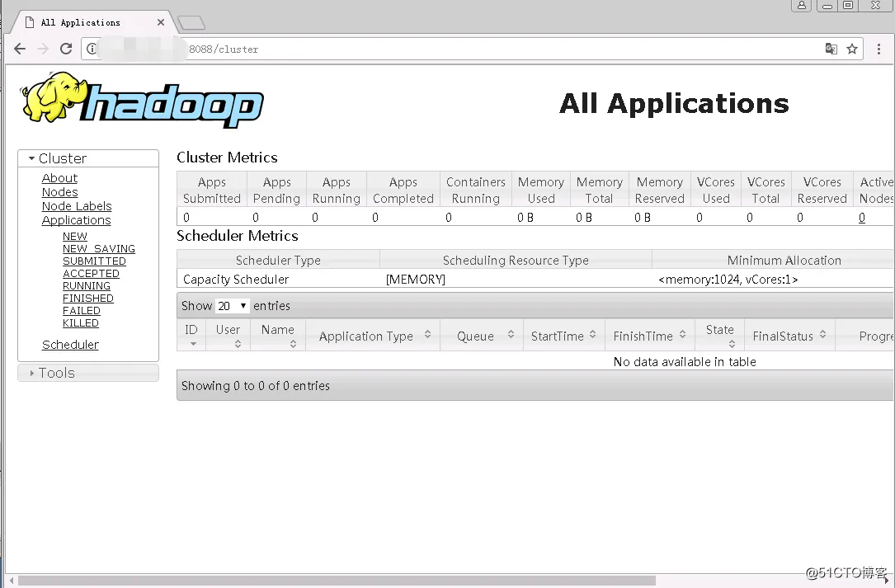Sort table by ID column
This screenshot has height=588, width=895.
[191, 335]
